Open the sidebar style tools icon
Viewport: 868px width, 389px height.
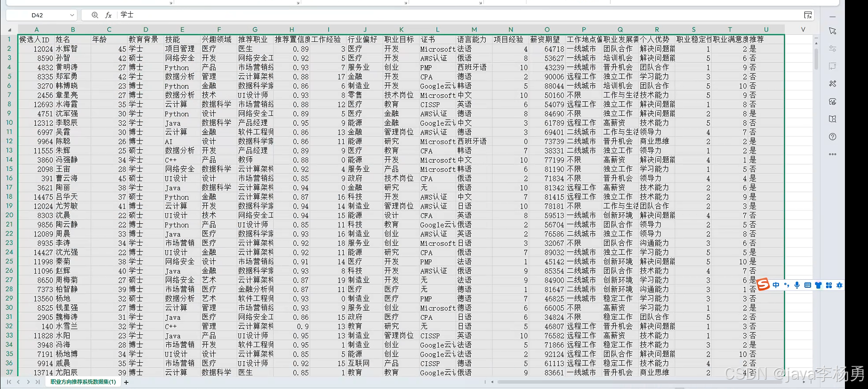click(x=832, y=84)
